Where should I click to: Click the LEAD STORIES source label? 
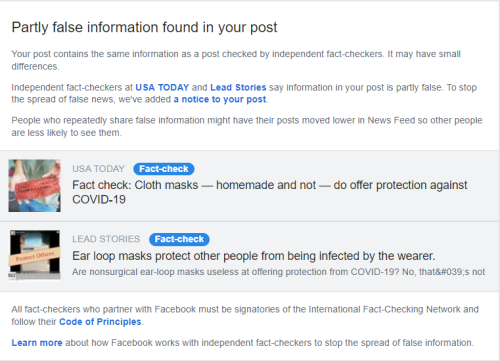[x=106, y=239]
